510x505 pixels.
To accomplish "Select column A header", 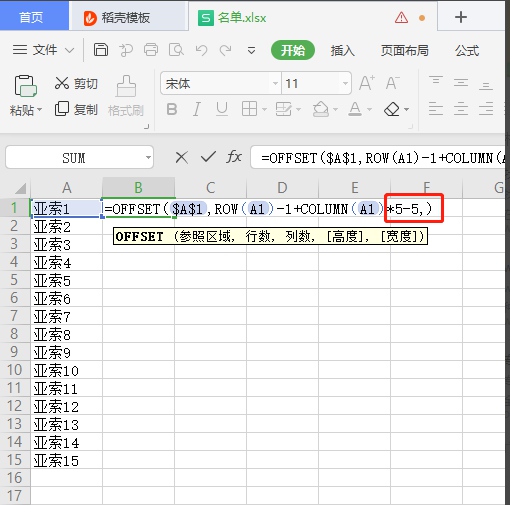I will tap(67, 188).
